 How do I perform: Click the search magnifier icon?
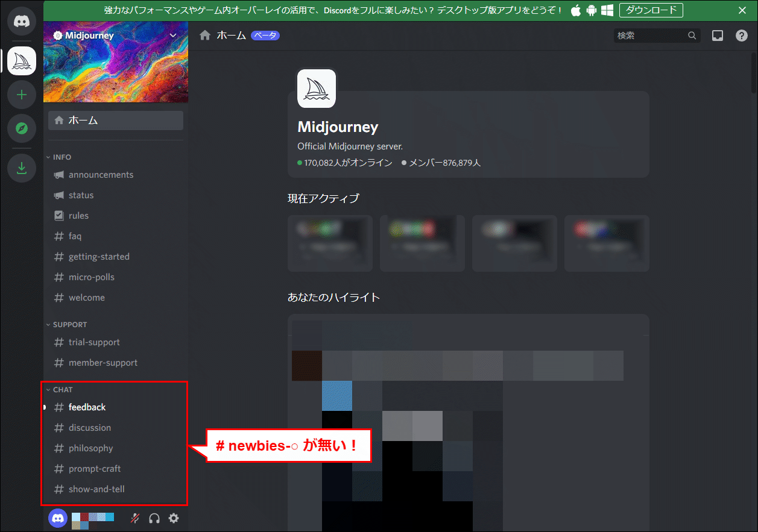(x=692, y=36)
